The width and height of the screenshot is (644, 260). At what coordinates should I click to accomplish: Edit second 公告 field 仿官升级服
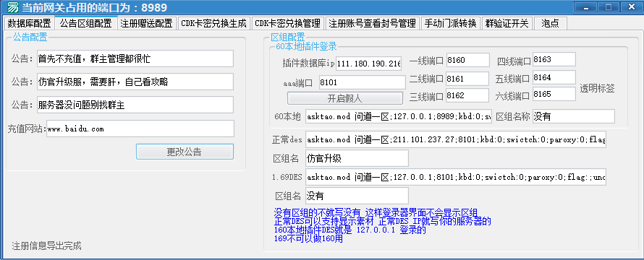135,82
